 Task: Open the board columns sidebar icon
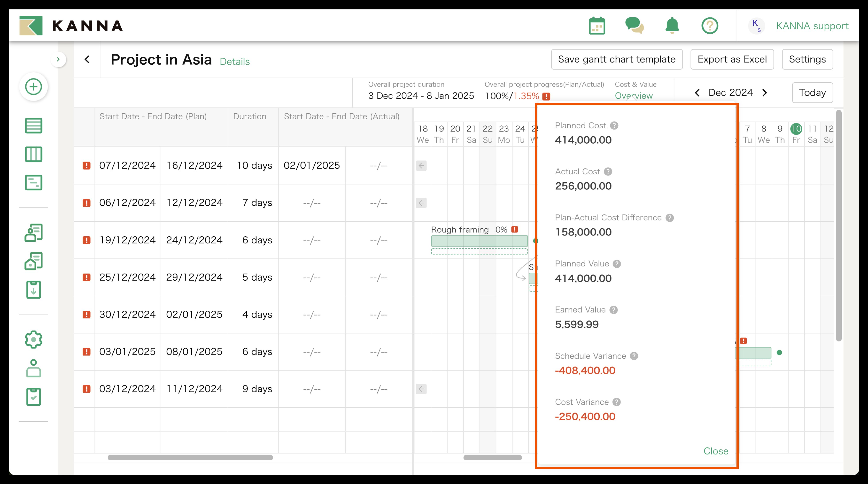tap(33, 154)
